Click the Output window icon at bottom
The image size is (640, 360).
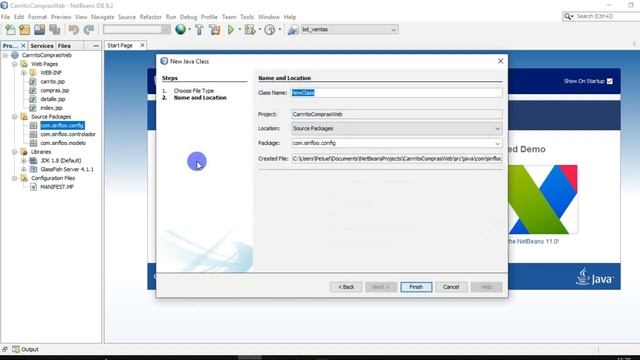click(x=16, y=349)
